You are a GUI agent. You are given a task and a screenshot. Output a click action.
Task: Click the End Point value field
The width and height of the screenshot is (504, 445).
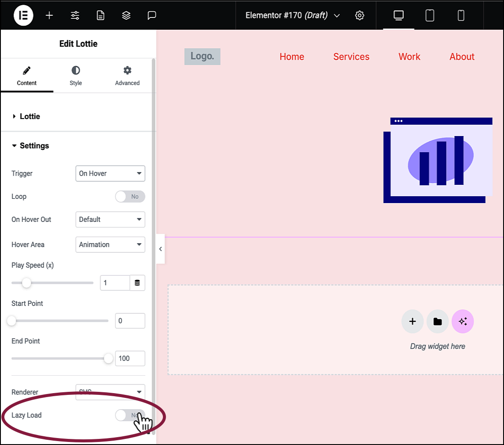(x=130, y=359)
